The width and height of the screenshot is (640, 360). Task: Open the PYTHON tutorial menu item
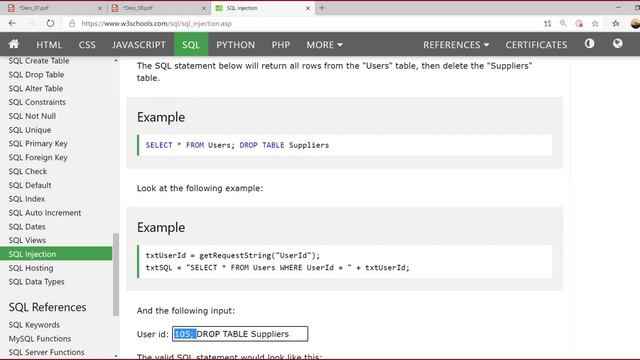click(x=236, y=44)
